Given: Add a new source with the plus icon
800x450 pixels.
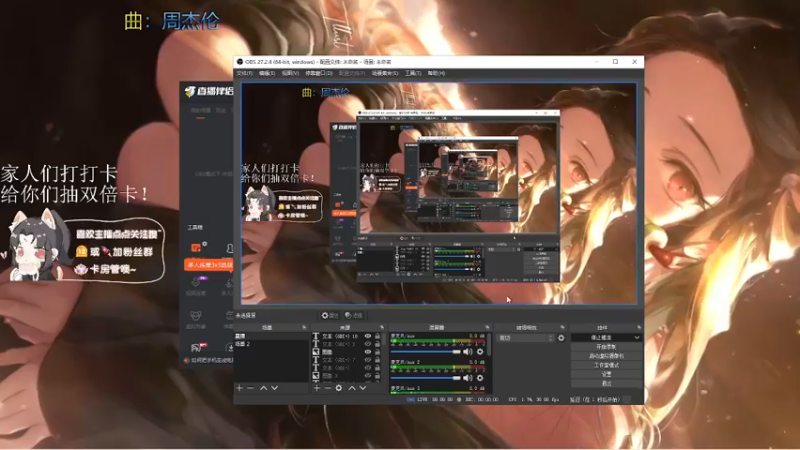Looking at the screenshot, I should (316, 388).
